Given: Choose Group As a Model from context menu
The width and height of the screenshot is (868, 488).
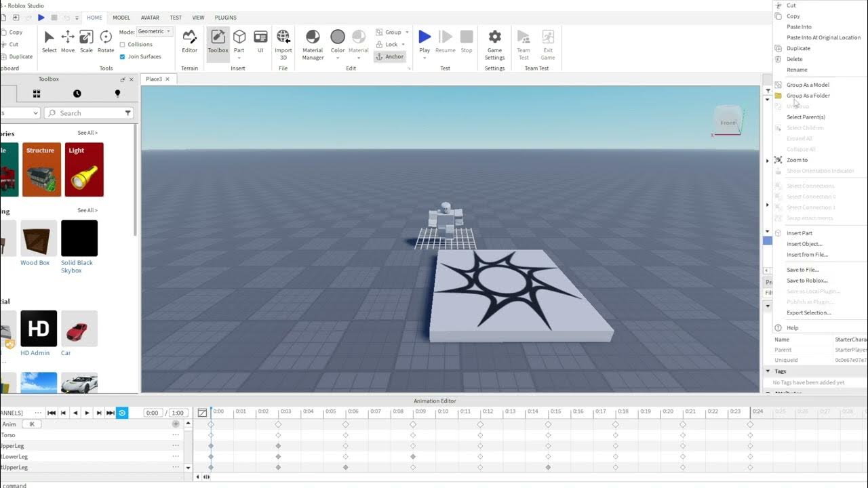Looking at the screenshot, I should click(807, 84).
